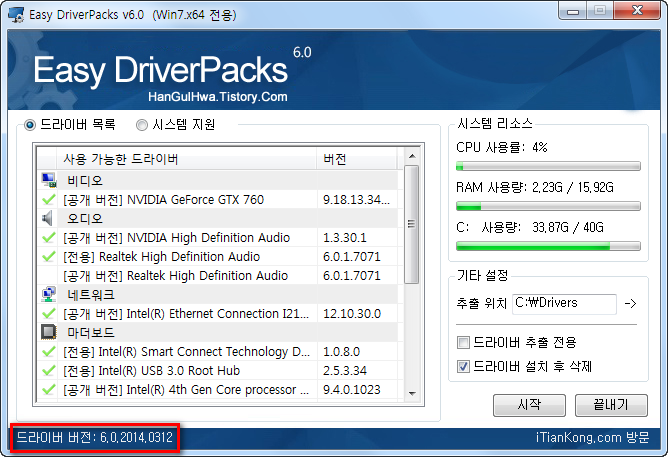Click the video category monitor icon

(x=49, y=180)
